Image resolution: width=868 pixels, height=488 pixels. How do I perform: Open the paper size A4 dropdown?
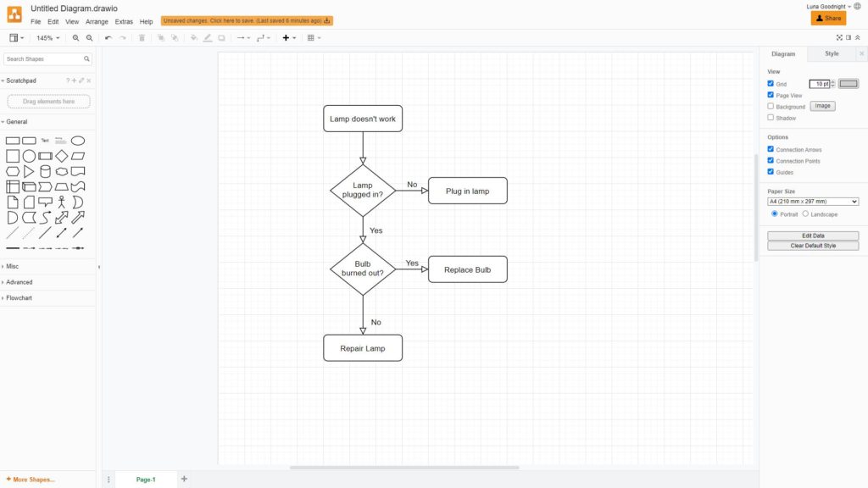click(x=813, y=202)
